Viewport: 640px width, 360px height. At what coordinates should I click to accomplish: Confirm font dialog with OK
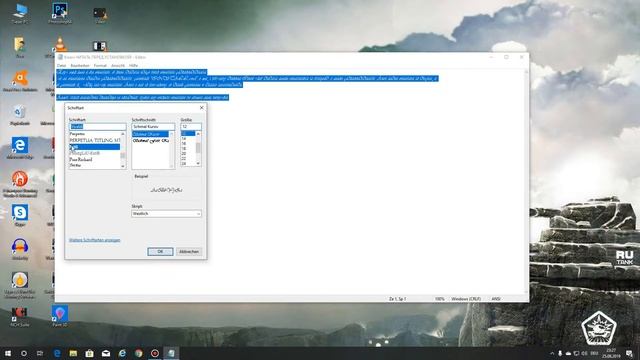(160, 251)
